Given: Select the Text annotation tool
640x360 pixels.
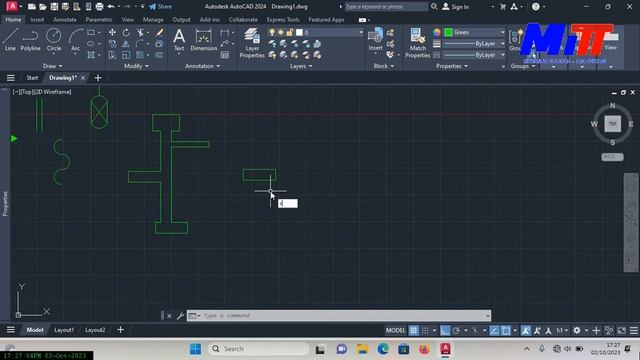Looking at the screenshot, I should tap(179, 40).
